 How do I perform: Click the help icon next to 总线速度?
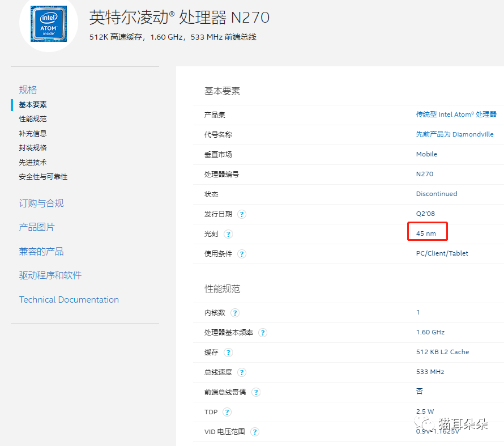click(242, 372)
